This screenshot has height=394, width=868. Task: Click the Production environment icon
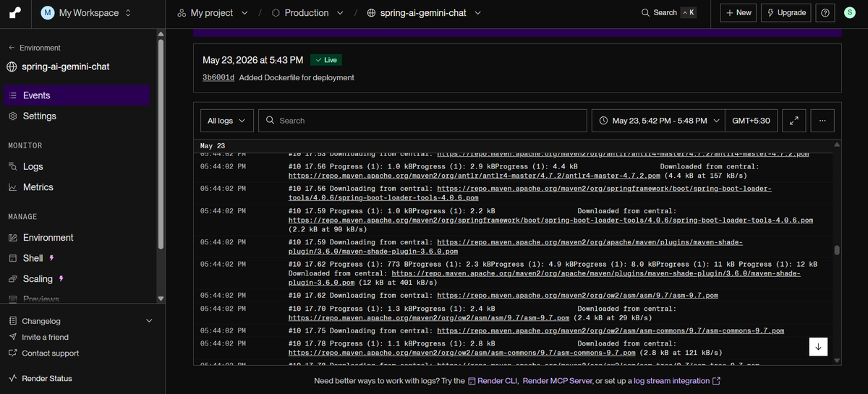coord(276,13)
